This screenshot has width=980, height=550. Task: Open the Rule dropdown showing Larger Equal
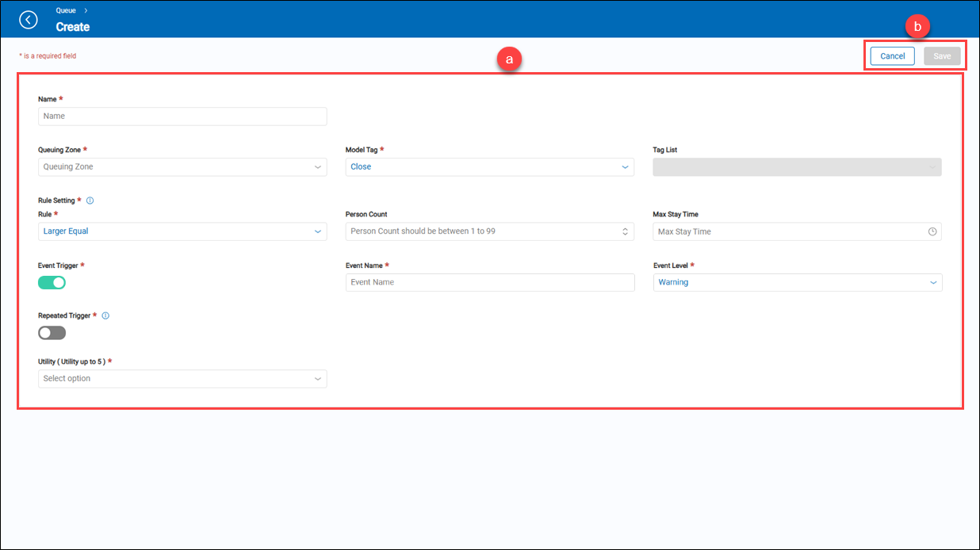pyautogui.click(x=182, y=231)
